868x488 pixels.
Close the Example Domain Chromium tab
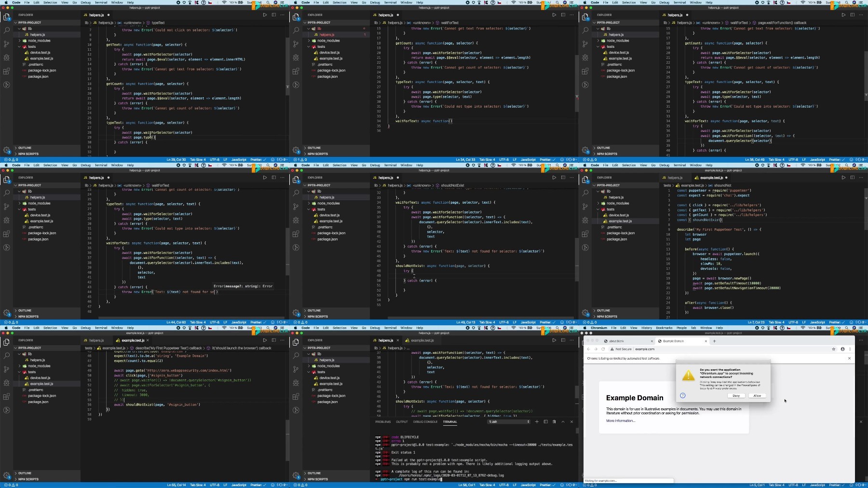coord(706,341)
